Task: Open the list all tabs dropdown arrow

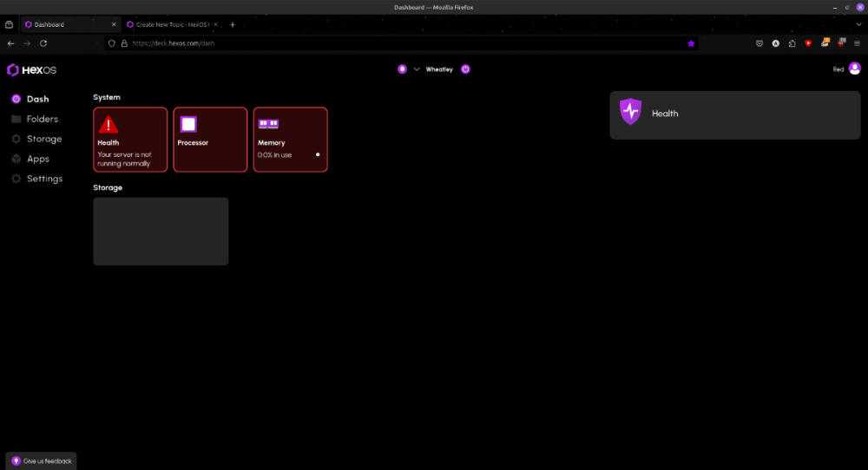Action: click(x=858, y=24)
